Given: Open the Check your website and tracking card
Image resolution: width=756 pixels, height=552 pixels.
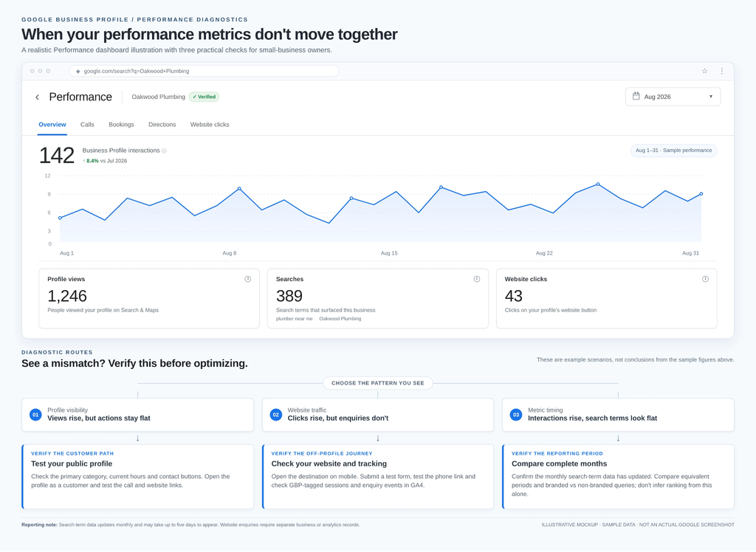Looking at the screenshot, I should pos(377,476).
